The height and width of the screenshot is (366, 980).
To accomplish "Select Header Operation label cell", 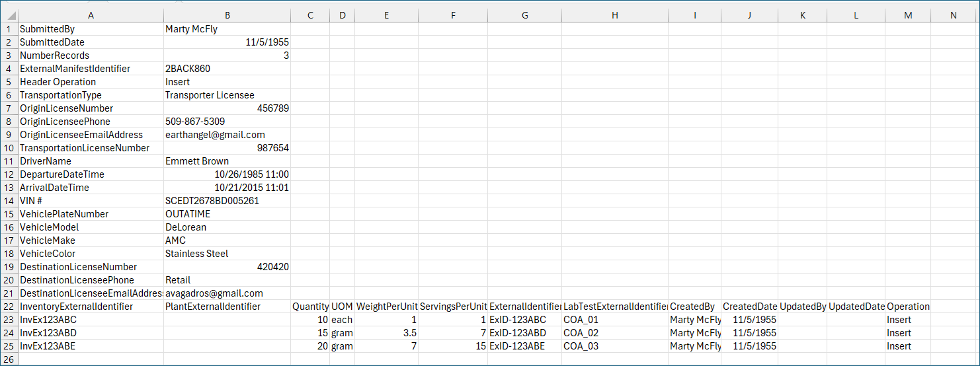I will [91, 82].
